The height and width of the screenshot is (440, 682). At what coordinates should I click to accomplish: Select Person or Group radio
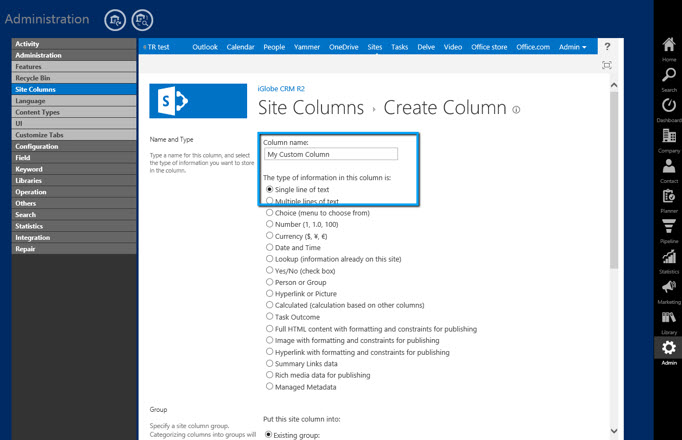tap(270, 282)
